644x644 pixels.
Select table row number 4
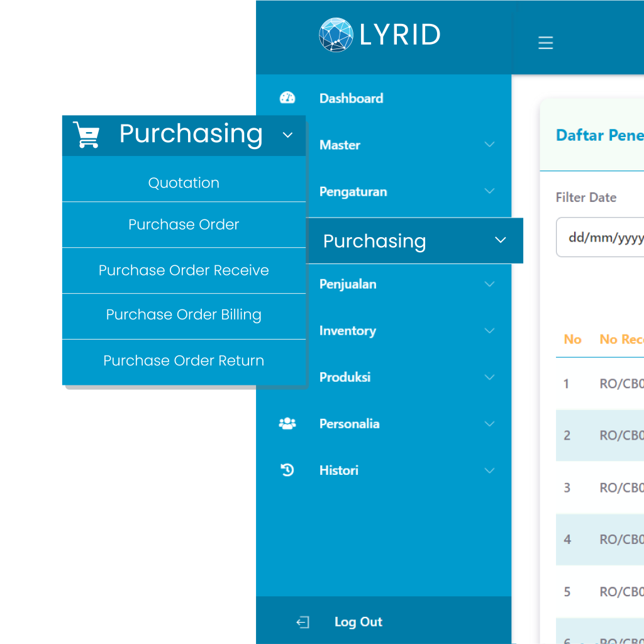(x=600, y=539)
